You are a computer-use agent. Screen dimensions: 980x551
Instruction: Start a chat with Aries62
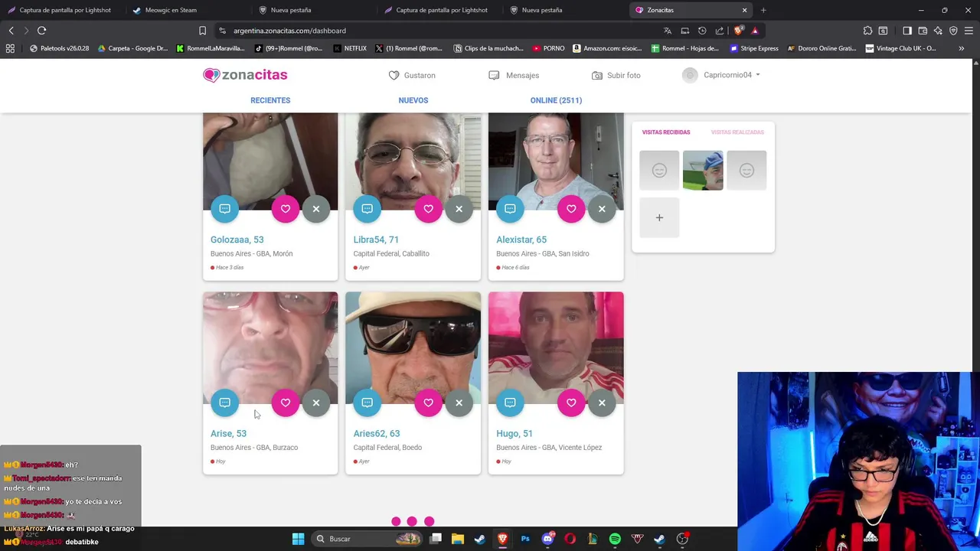point(367,403)
